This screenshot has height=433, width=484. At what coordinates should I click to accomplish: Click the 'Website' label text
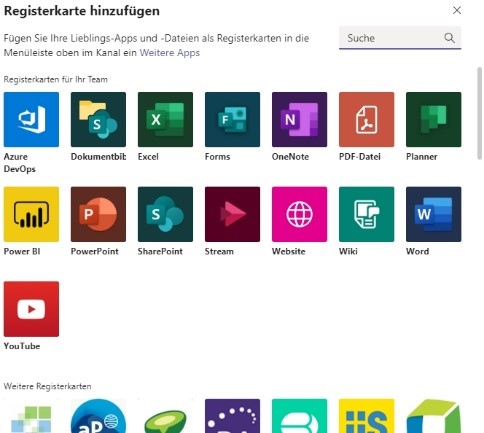[x=289, y=251]
